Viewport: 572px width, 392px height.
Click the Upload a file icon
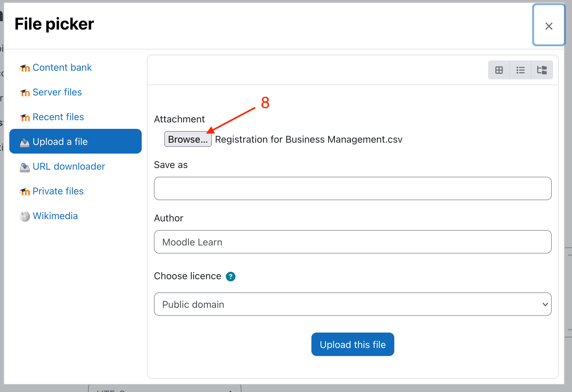tap(25, 142)
